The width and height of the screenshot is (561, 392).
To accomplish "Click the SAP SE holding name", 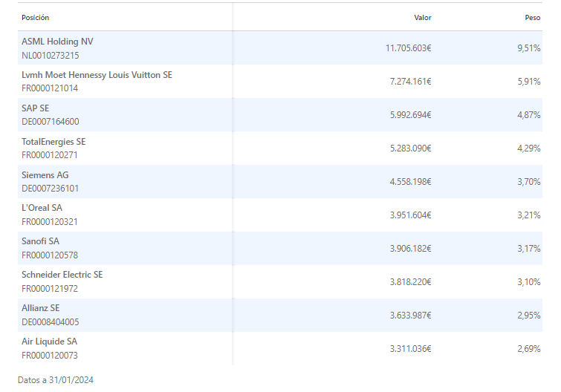I will (36, 108).
